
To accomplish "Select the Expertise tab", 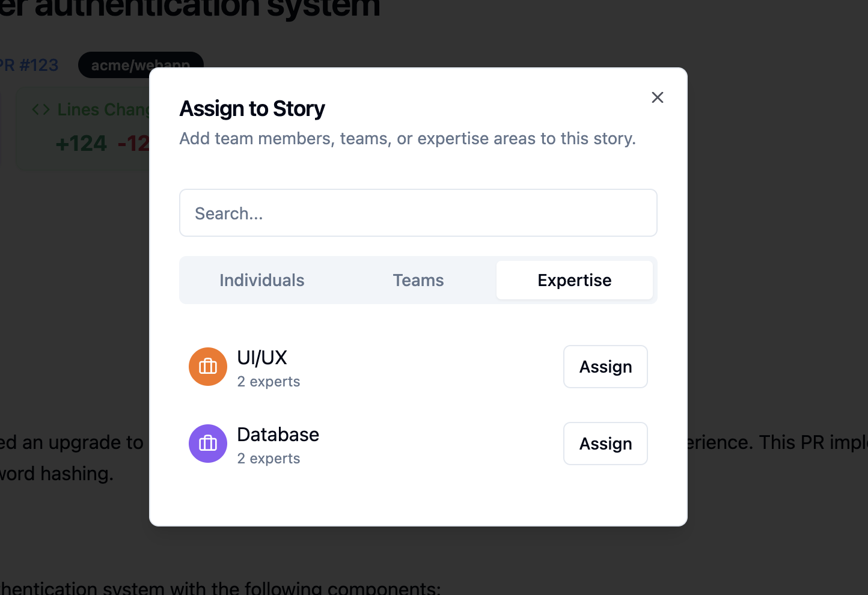I will [x=574, y=280].
